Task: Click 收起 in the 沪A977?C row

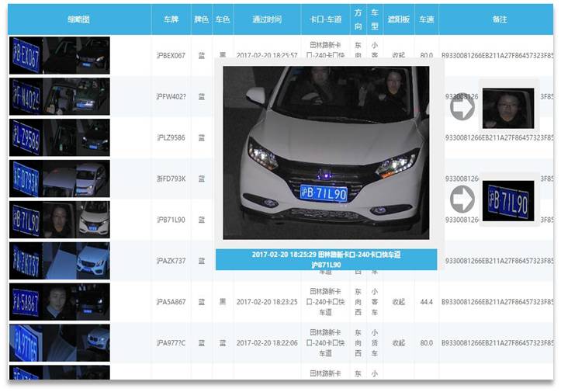Action: pyautogui.click(x=399, y=343)
